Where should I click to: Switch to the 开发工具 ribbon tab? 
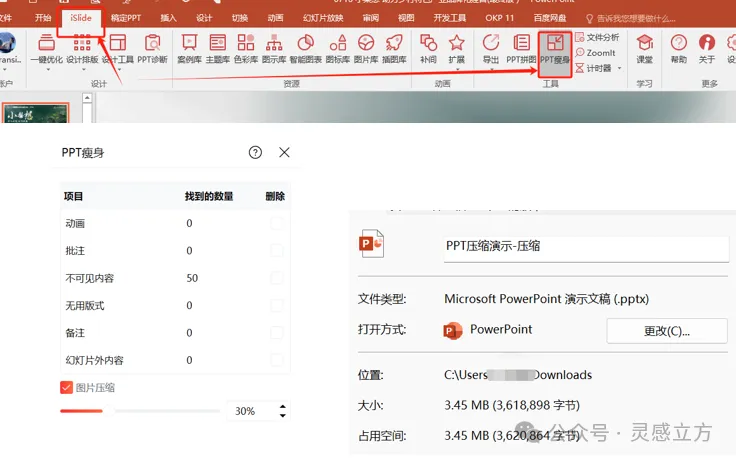(x=450, y=18)
